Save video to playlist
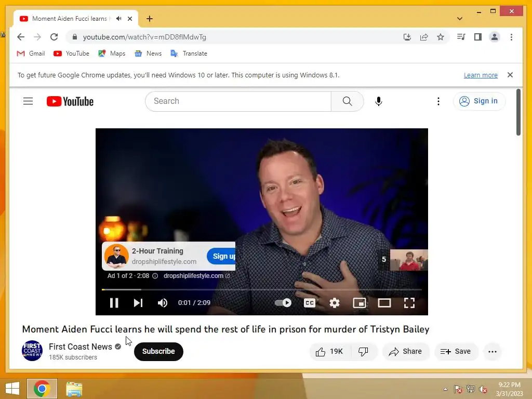Image resolution: width=532 pixels, height=399 pixels. click(456, 352)
